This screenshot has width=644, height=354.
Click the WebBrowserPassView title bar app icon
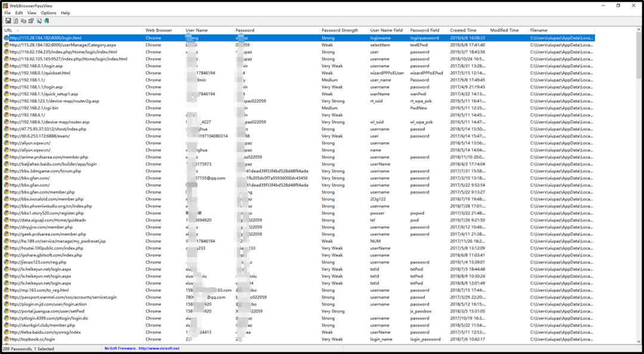[x=5, y=6]
